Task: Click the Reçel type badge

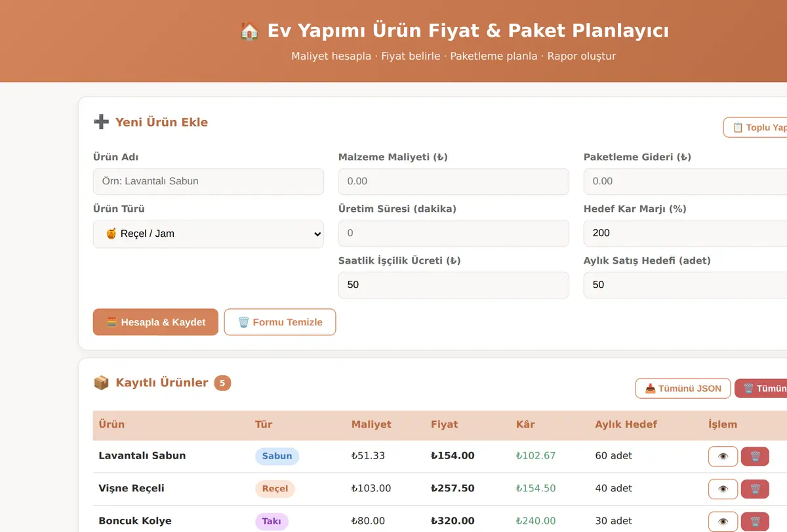Action: (x=275, y=489)
